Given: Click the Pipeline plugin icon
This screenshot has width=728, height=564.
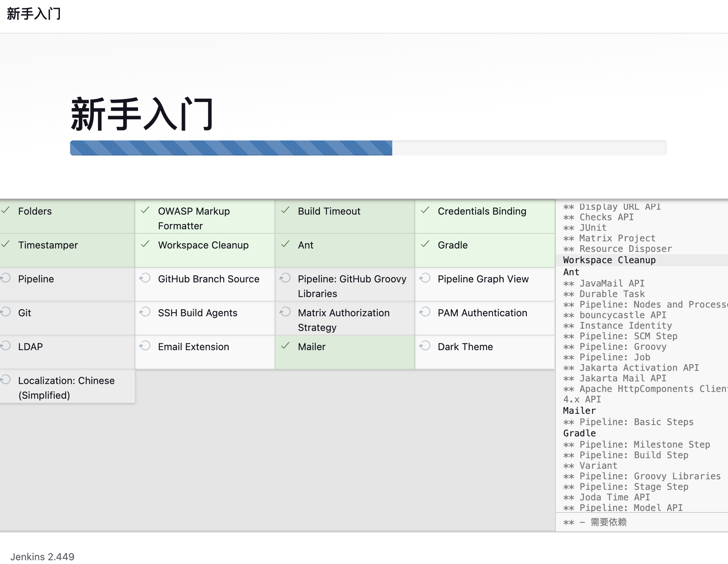Looking at the screenshot, I should (x=6, y=277).
